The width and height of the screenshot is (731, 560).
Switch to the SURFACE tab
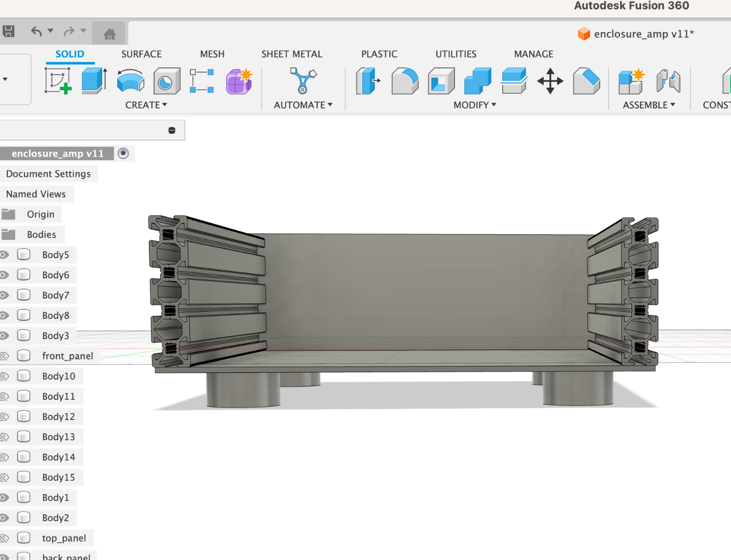141,54
